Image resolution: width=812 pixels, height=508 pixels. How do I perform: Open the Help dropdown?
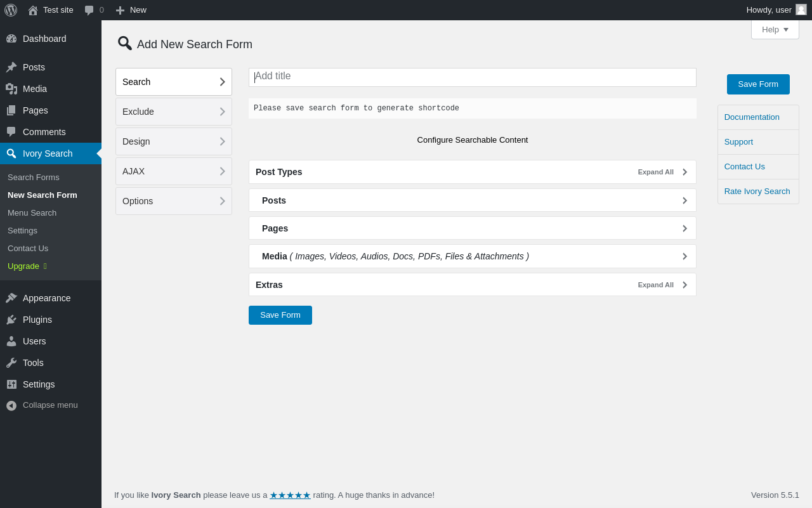click(x=775, y=29)
